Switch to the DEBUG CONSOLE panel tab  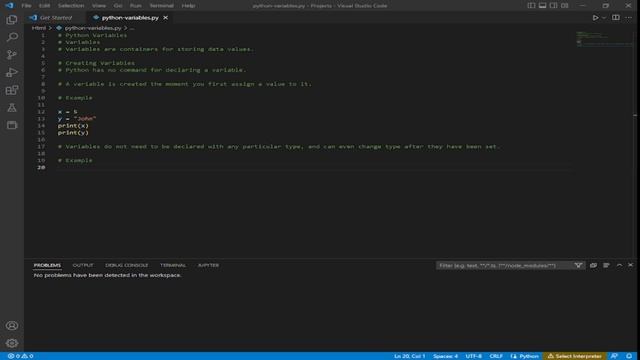(x=127, y=265)
